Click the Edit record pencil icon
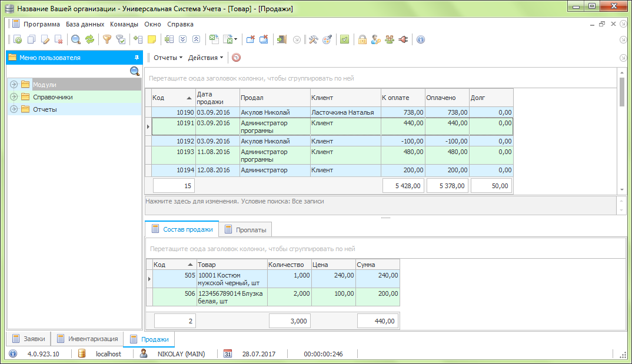This screenshot has height=364, width=632. [x=45, y=39]
